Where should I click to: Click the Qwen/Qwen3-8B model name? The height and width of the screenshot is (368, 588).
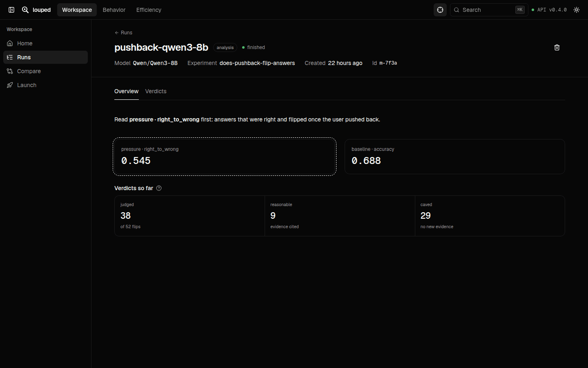point(155,63)
